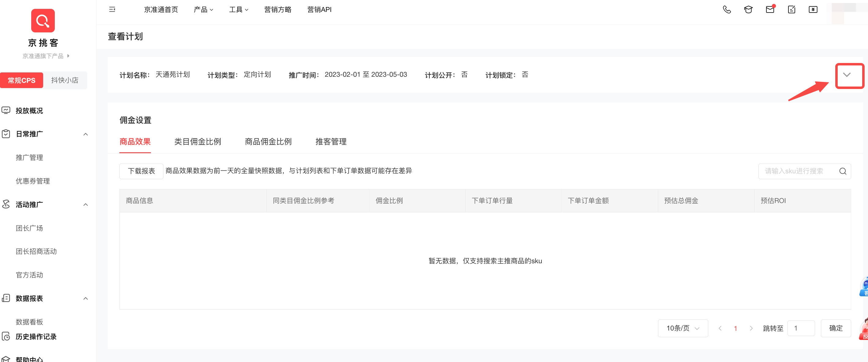Screen dimensions: 868x362
Task: Open the graduation cap learning icon
Action: (748, 9)
